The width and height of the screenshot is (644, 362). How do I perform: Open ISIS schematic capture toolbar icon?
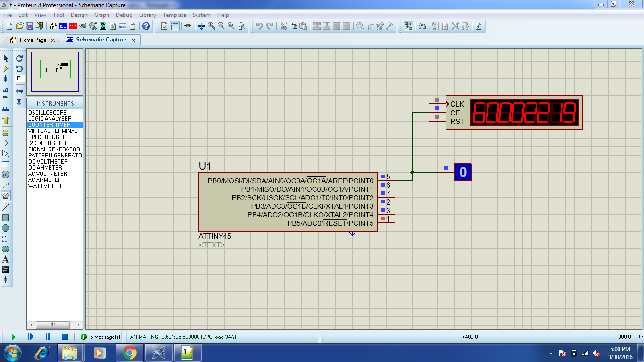63,26
